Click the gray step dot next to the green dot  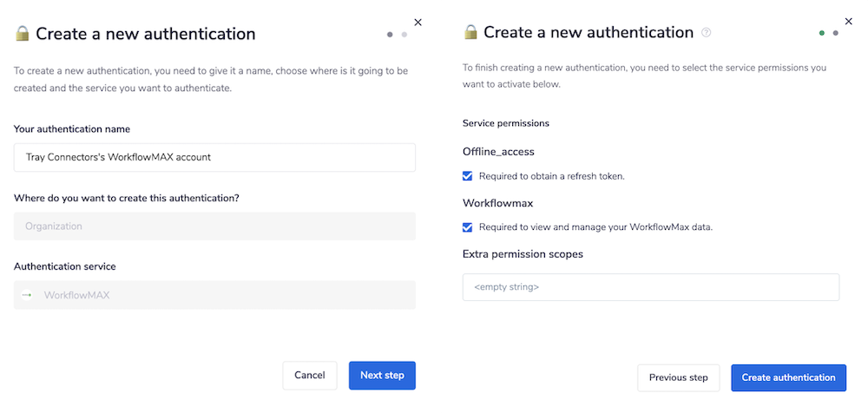coord(835,33)
